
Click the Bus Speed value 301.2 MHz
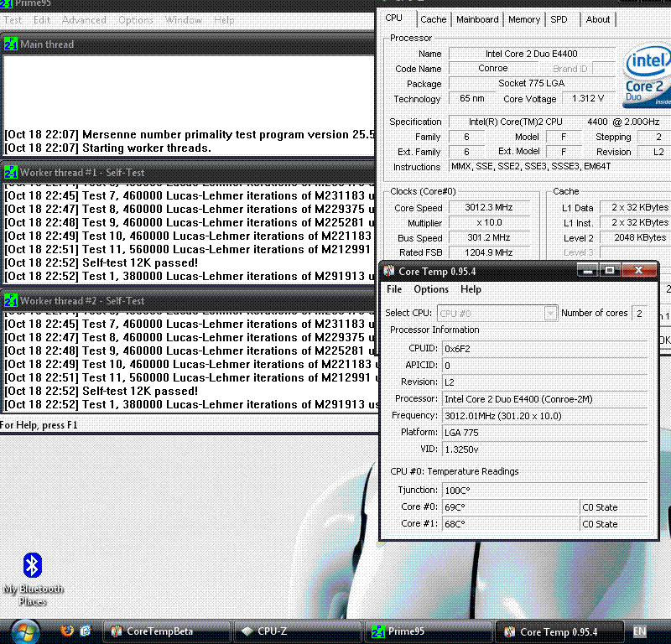click(x=489, y=237)
